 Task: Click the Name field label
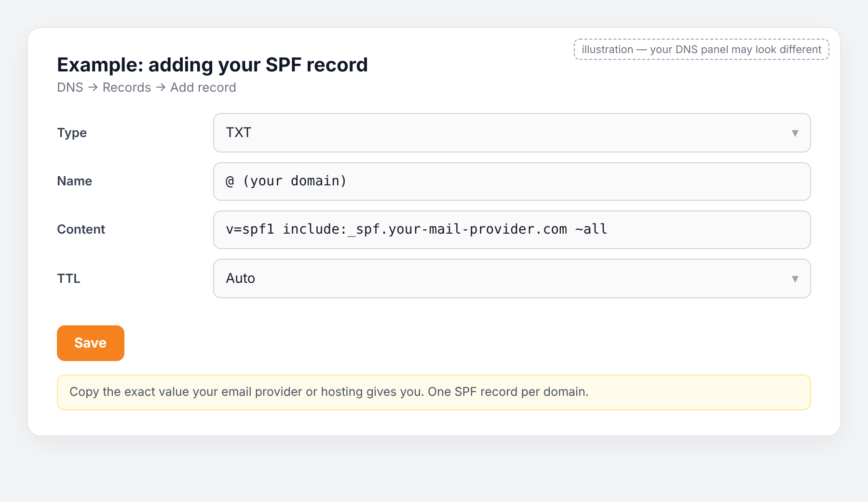click(74, 181)
